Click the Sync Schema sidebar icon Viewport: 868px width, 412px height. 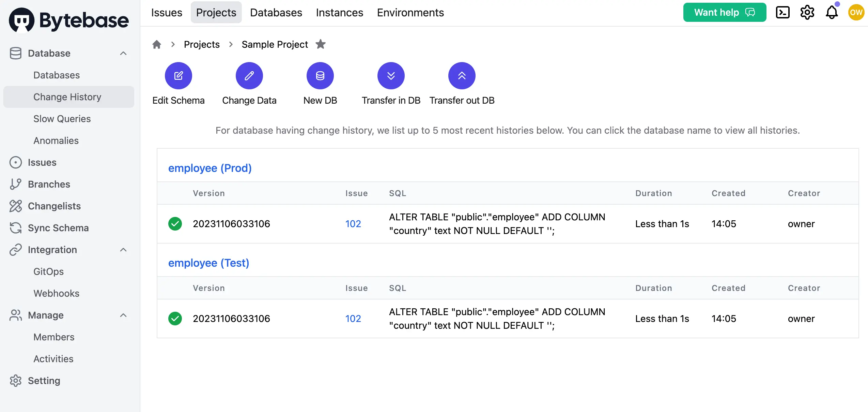coord(16,228)
